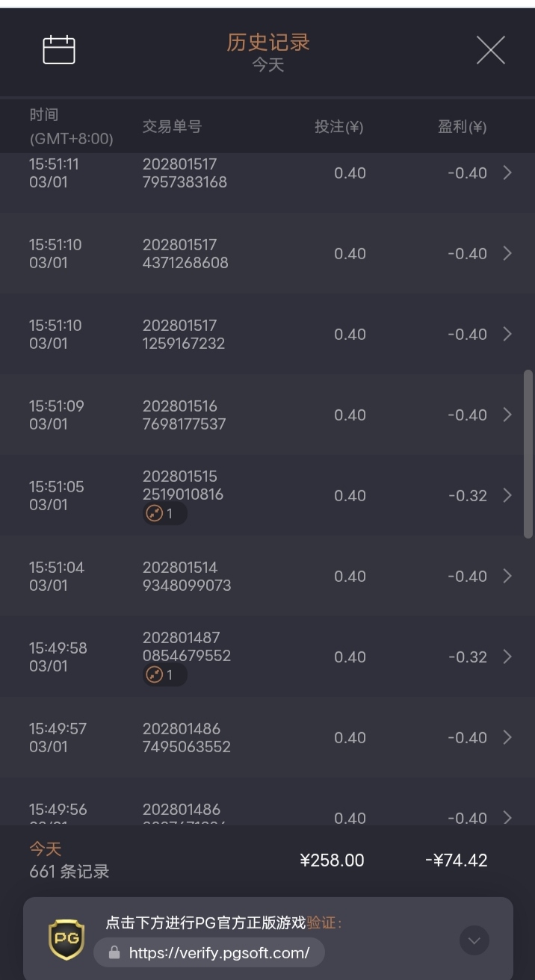Click the 盈利(¥) column header
The image size is (535, 980).
pos(462,127)
